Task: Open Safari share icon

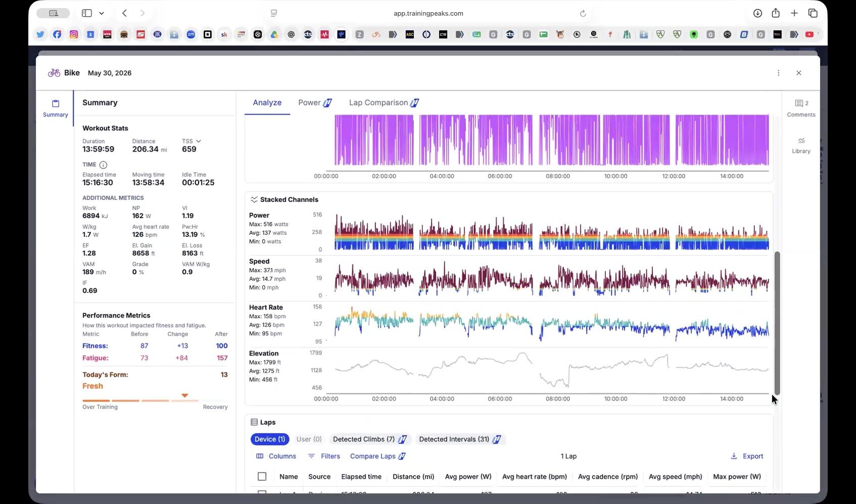Action: 776,13
